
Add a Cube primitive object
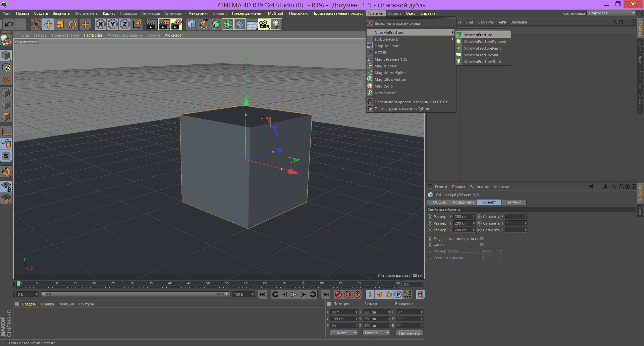(x=192, y=24)
